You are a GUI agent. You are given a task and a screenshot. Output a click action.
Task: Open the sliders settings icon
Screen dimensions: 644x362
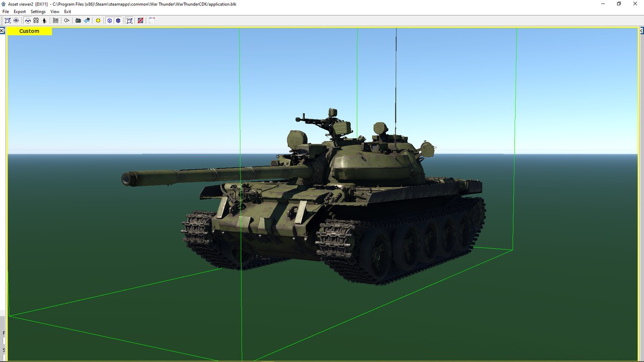[55, 21]
